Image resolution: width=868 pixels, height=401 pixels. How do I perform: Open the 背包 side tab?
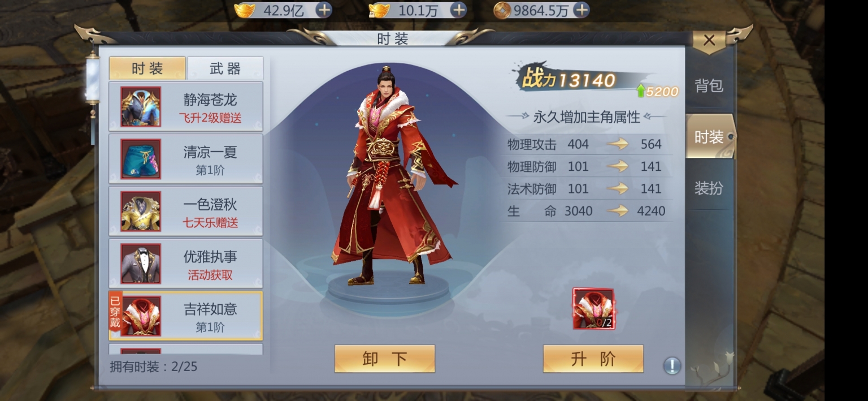click(x=709, y=86)
